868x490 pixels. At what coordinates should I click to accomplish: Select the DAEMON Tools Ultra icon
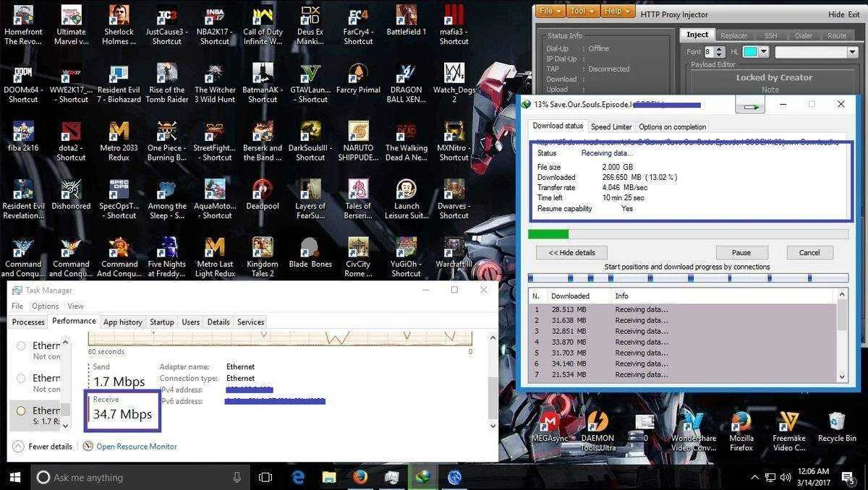pos(597,432)
